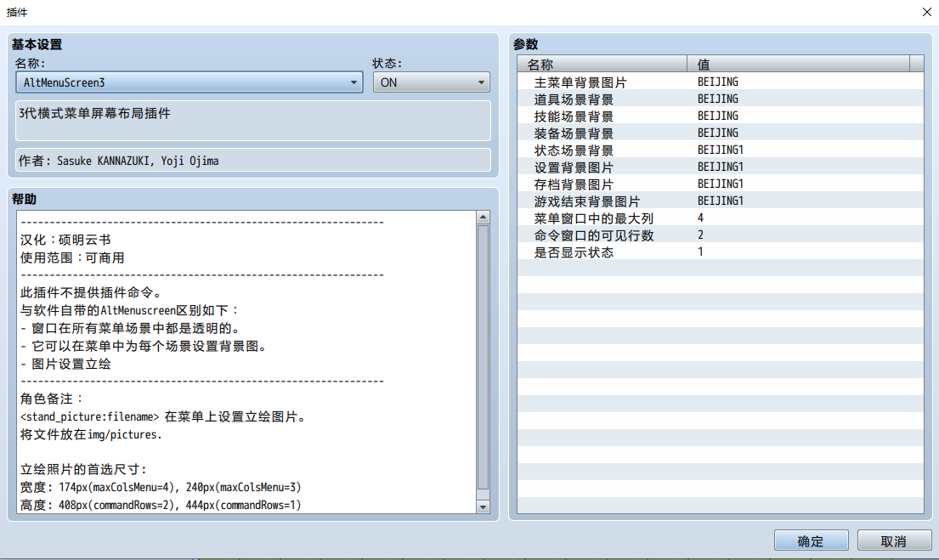Click help line 汉化：硕明云书
The image size is (939, 560).
click(x=65, y=240)
